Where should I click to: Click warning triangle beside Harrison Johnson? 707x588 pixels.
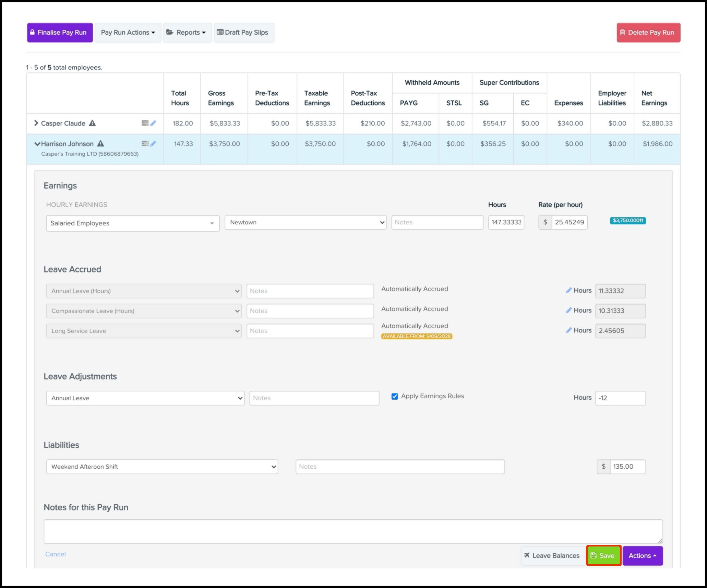100,143
